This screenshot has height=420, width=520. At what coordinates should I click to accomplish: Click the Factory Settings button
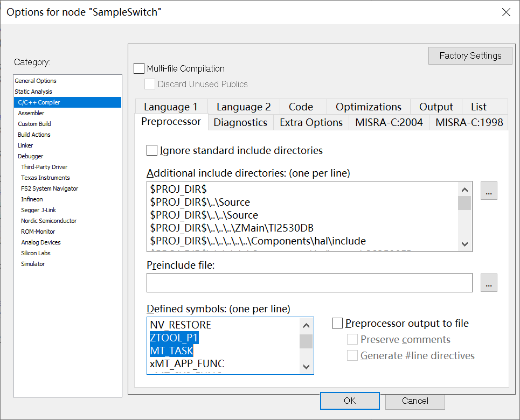(470, 55)
